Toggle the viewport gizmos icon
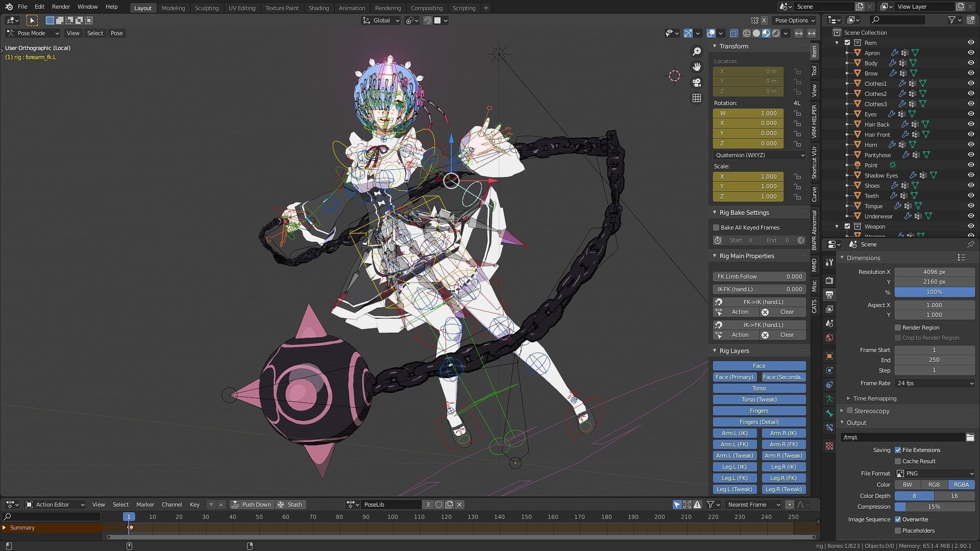 click(x=688, y=33)
